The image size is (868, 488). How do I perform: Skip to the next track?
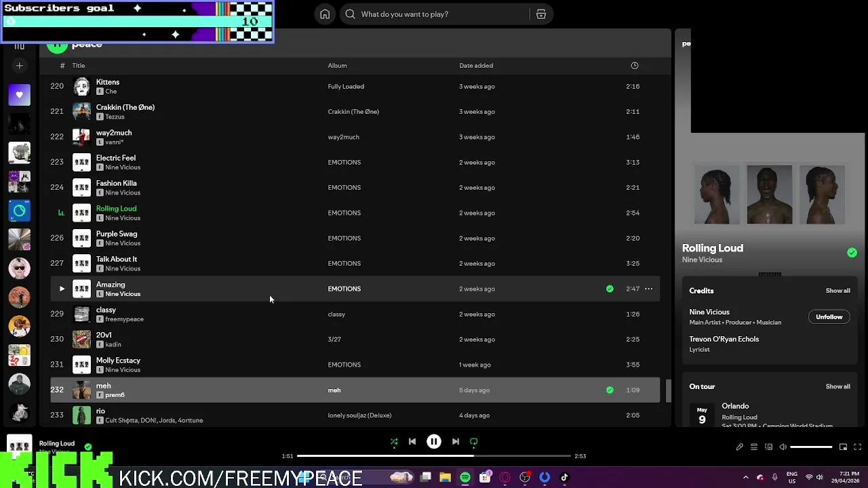pyautogui.click(x=456, y=442)
